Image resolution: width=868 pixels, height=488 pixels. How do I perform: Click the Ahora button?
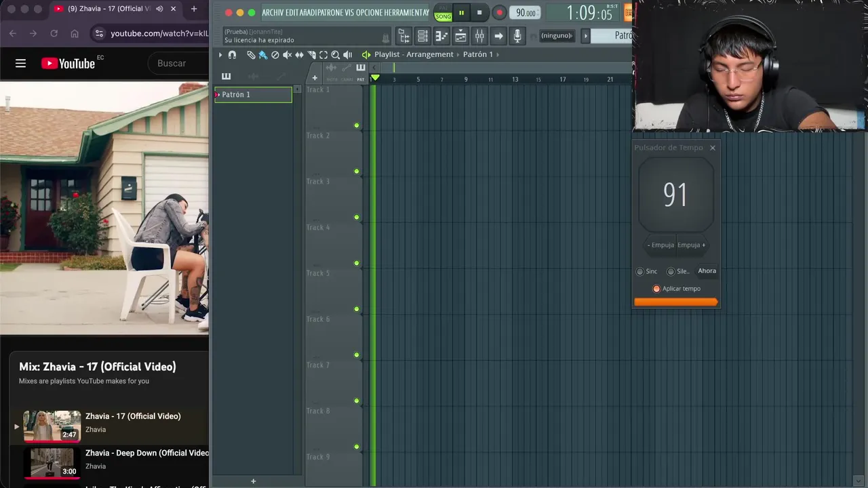pos(707,270)
